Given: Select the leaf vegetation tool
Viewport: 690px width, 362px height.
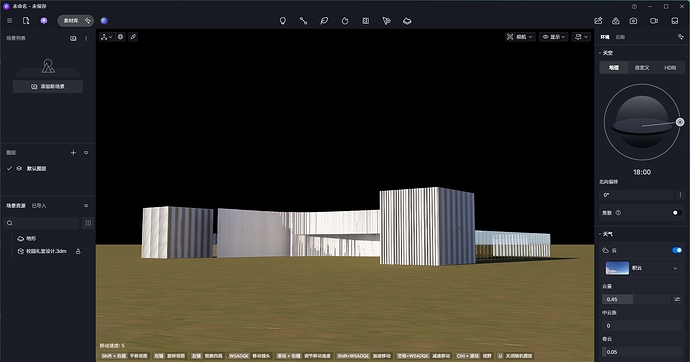Looking at the screenshot, I should (324, 21).
